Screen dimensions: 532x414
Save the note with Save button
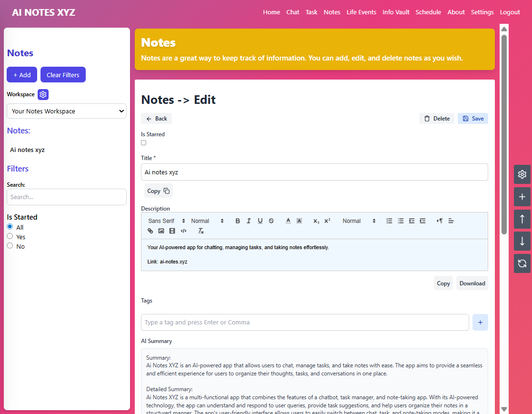pyautogui.click(x=472, y=119)
